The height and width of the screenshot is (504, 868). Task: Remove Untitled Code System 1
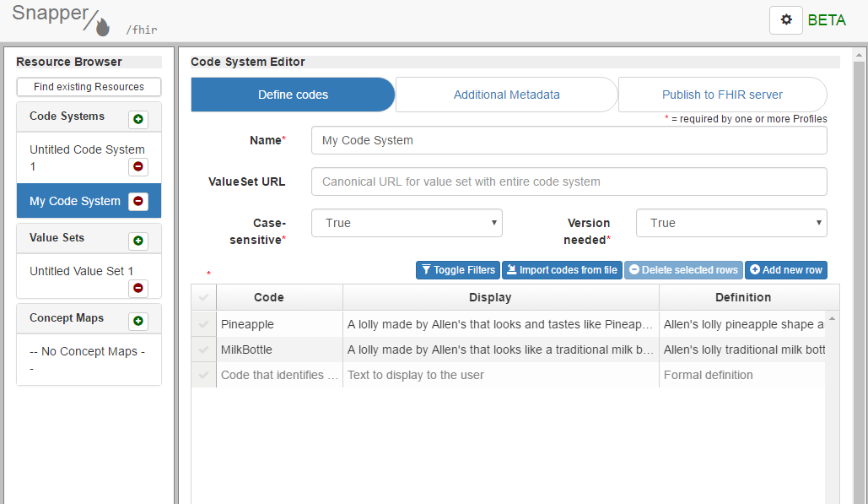138,166
